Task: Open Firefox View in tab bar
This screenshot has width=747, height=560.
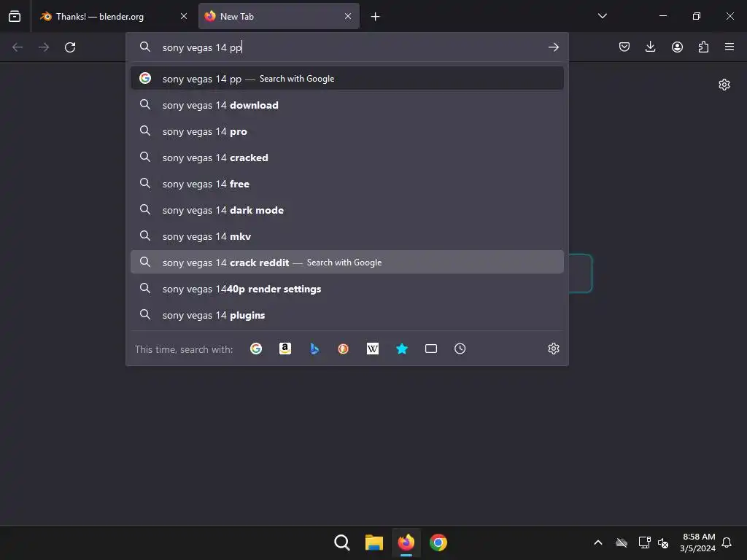Action: (x=15, y=16)
